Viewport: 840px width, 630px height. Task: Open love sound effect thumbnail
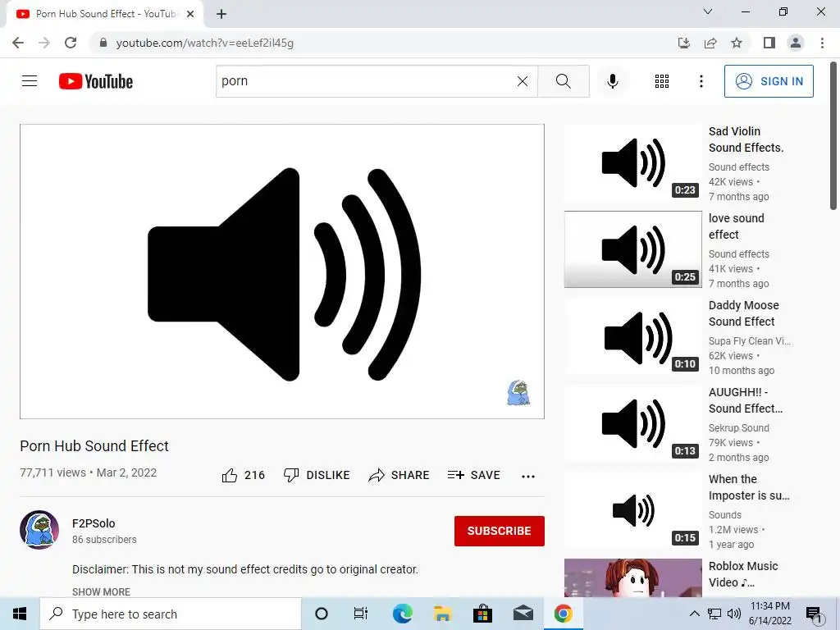tap(633, 249)
